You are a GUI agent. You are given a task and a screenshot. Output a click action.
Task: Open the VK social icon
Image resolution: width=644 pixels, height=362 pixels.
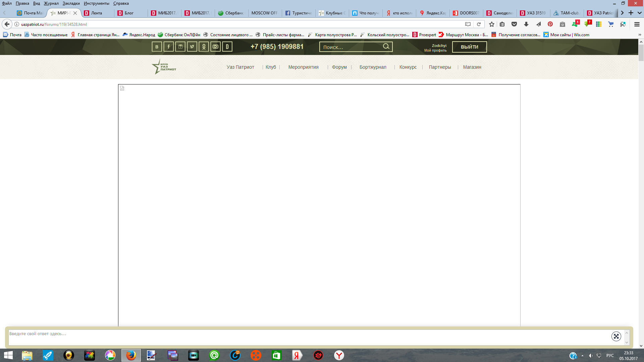(157, 47)
